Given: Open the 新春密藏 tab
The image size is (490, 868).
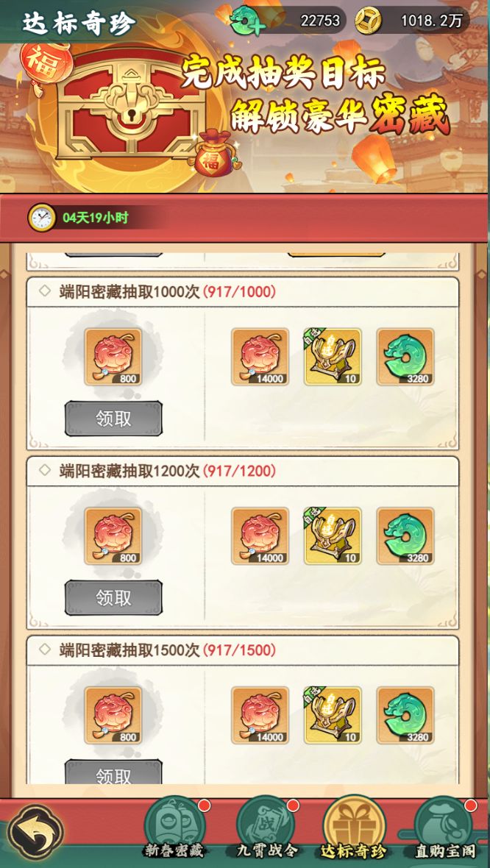Looking at the screenshot, I should click(x=175, y=828).
